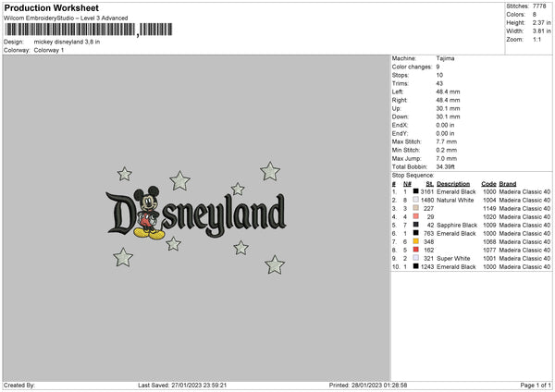Click the Description column header

pos(453,184)
